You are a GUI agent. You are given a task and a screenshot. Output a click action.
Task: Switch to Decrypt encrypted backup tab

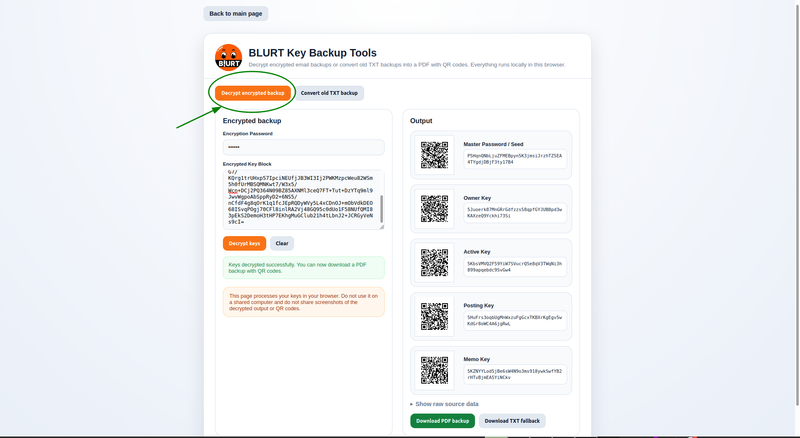point(253,93)
